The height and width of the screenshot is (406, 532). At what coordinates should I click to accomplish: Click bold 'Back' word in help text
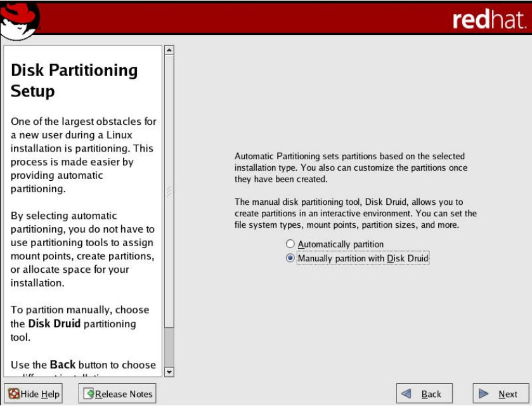click(62, 365)
